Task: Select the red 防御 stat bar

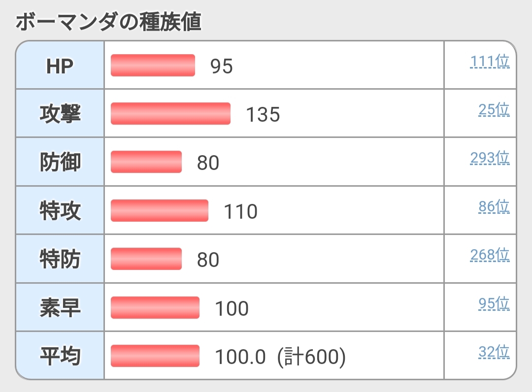Action: (146, 162)
